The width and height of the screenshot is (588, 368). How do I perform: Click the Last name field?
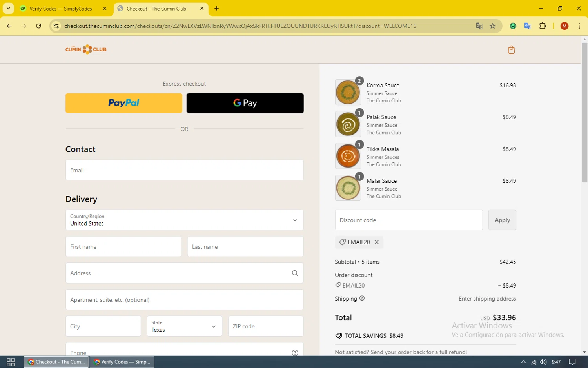[245, 247]
